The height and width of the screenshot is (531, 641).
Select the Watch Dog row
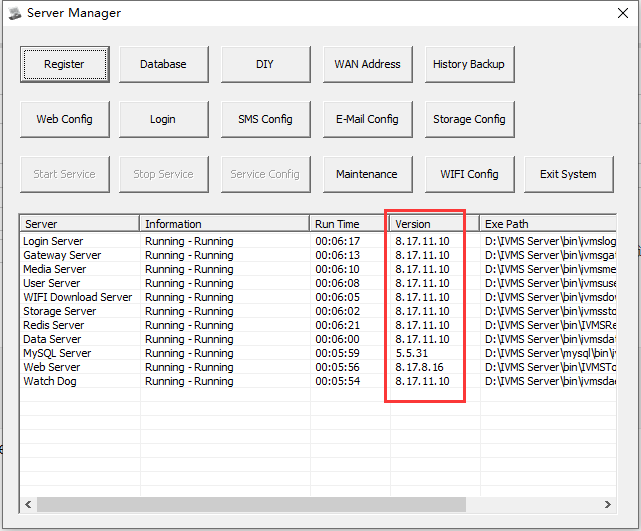pos(318,381)
